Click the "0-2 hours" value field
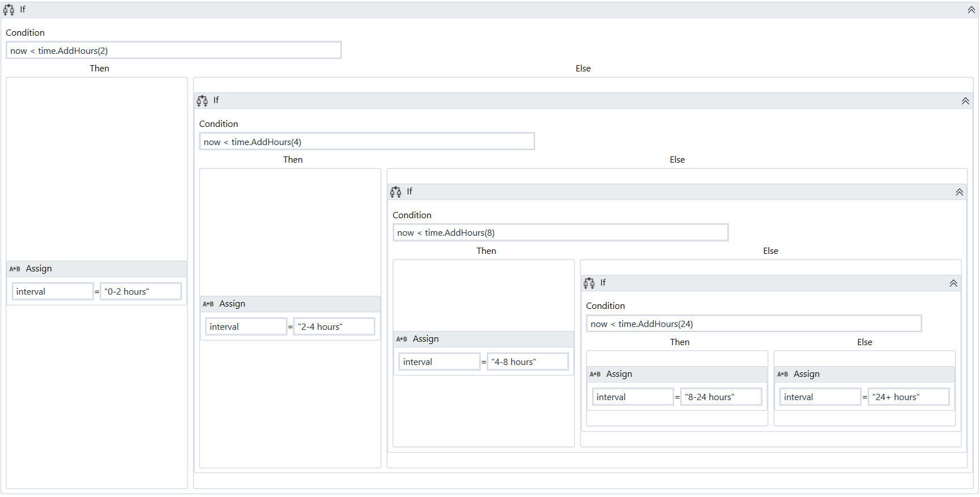The width and height of the screenshot is (980, 497). 141,292
